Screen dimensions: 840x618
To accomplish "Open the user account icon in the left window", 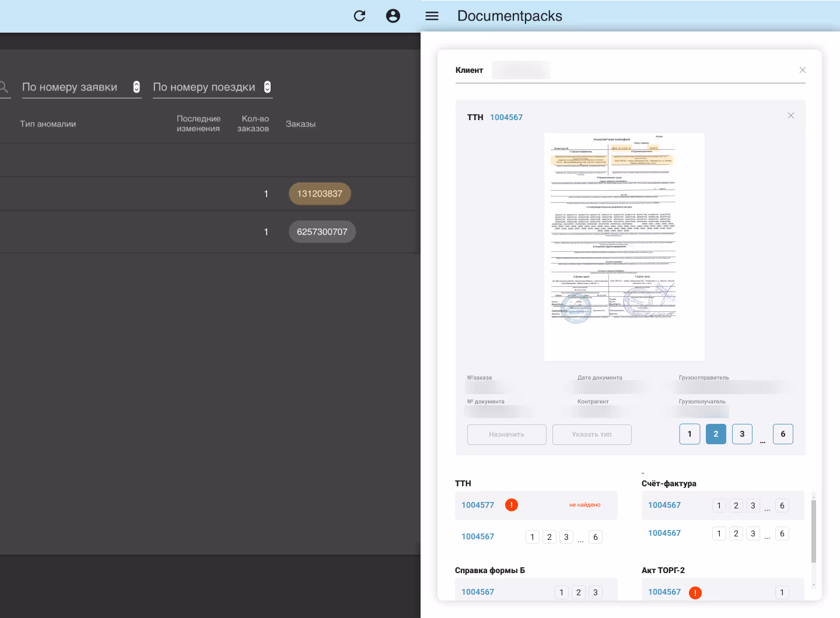I will (393, 16).
